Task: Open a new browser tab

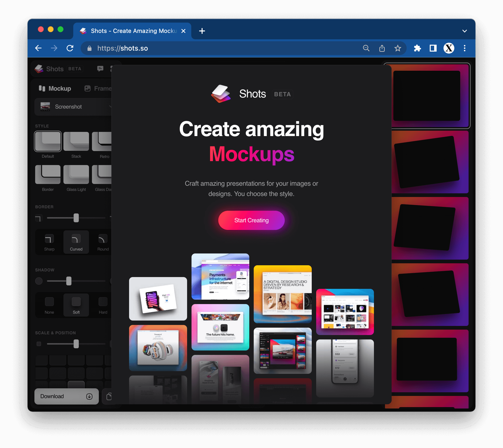Action: pos(202,31)
